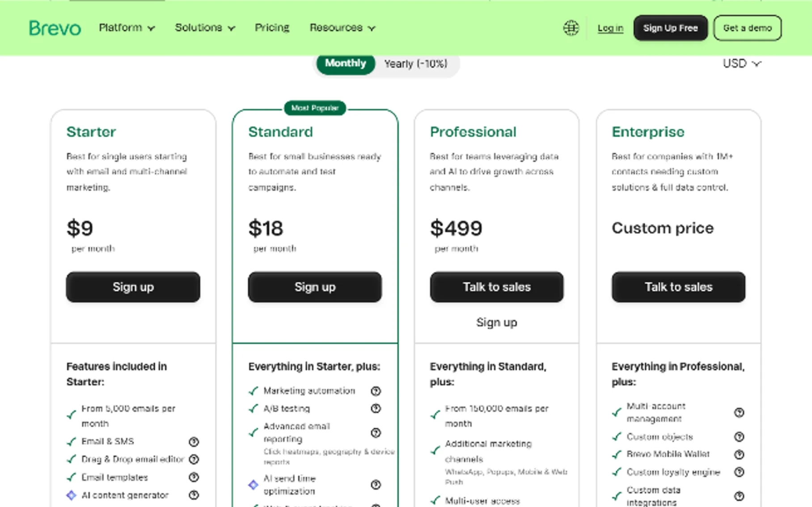Viewport: 812px width, 507px height.
Task: Expand the Platform menu
Action: tap(127, 28)
